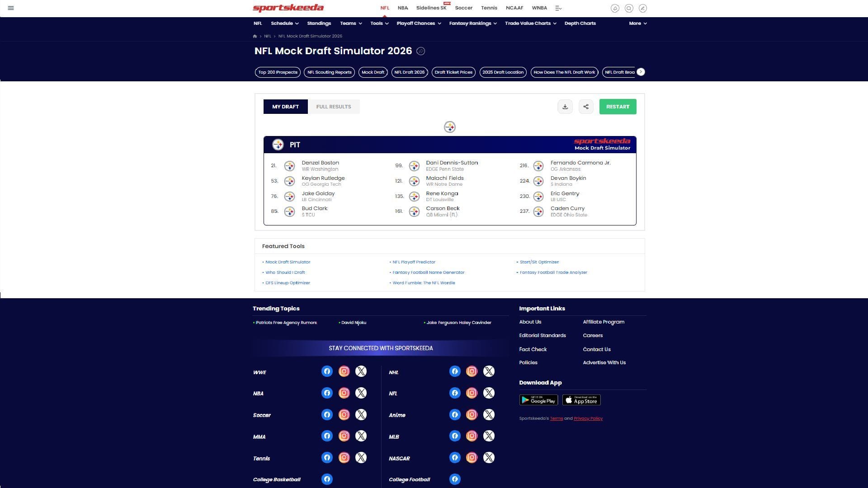Expand the Fantasy Rankings dropdown
868x488 pixels.
point(472,23)
